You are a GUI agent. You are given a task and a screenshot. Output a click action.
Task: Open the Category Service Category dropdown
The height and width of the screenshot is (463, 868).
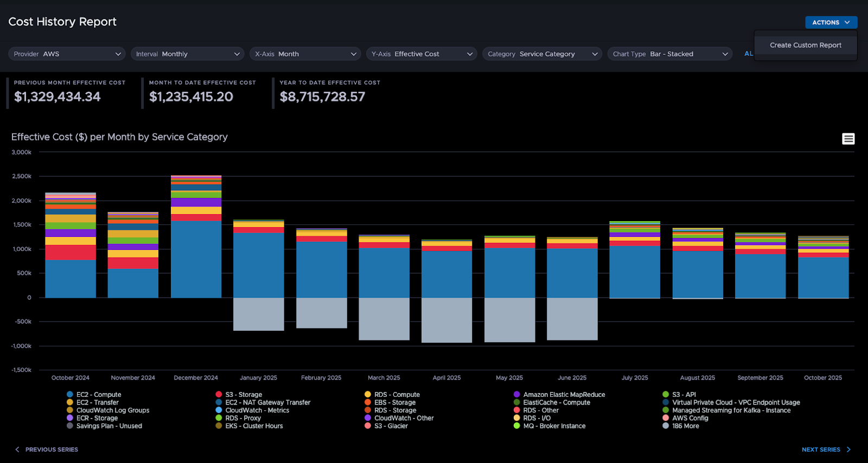tap(542, 54)
